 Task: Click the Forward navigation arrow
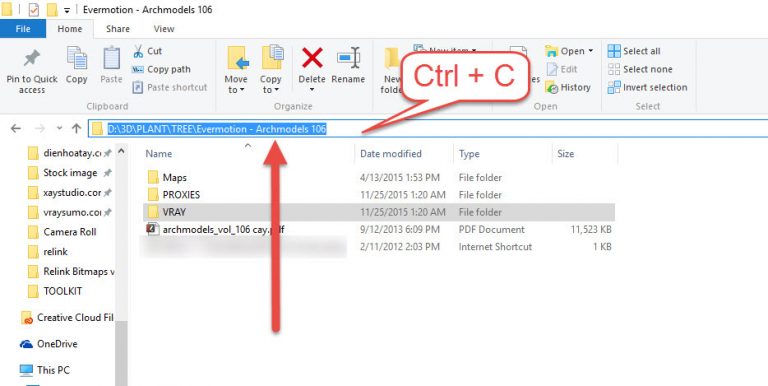[40, 129]
